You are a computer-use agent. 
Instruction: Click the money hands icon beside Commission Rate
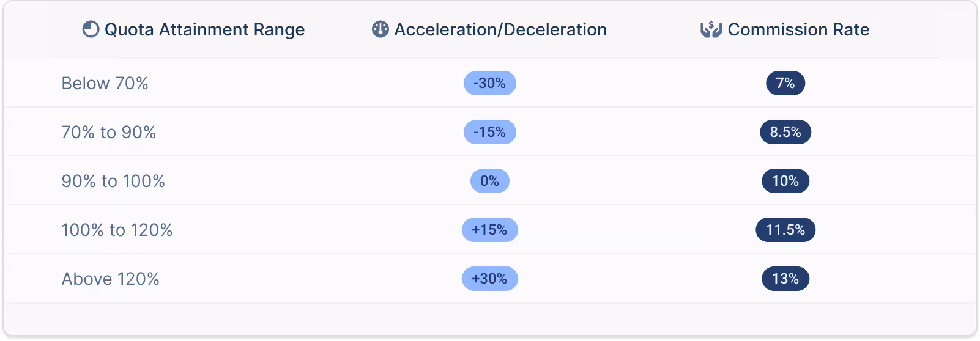(711, 29)
